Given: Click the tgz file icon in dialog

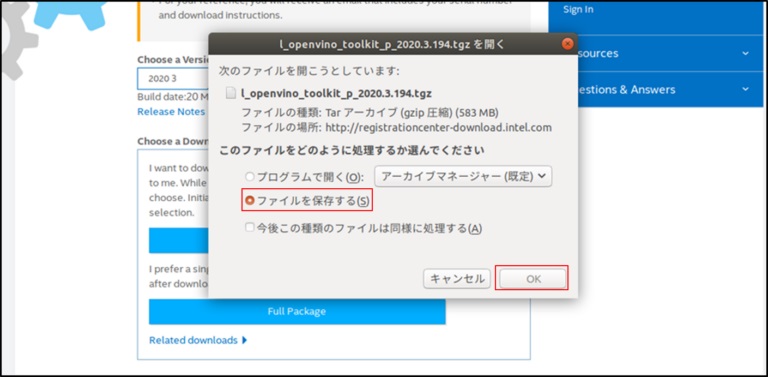Looking at the screenshot, I should 231,93.
